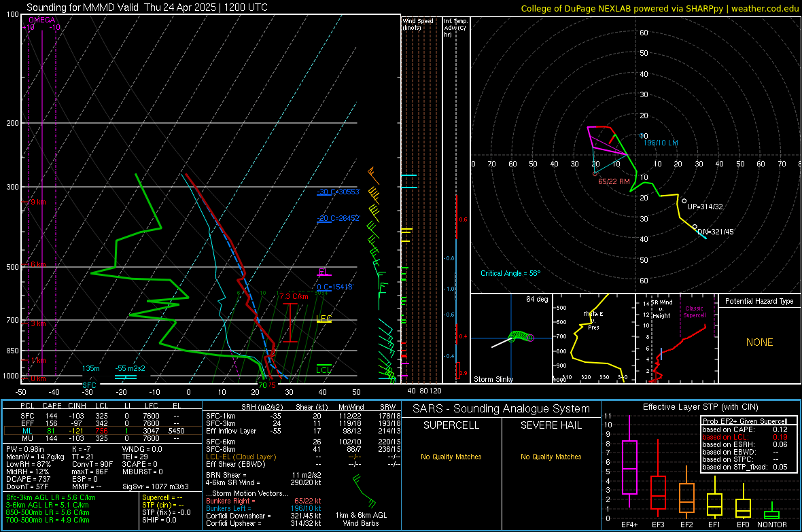This screenshot has height=532, width=802.
Task: Click the magenta 'EL' marker on skew-T
Action: pos(324,272)
